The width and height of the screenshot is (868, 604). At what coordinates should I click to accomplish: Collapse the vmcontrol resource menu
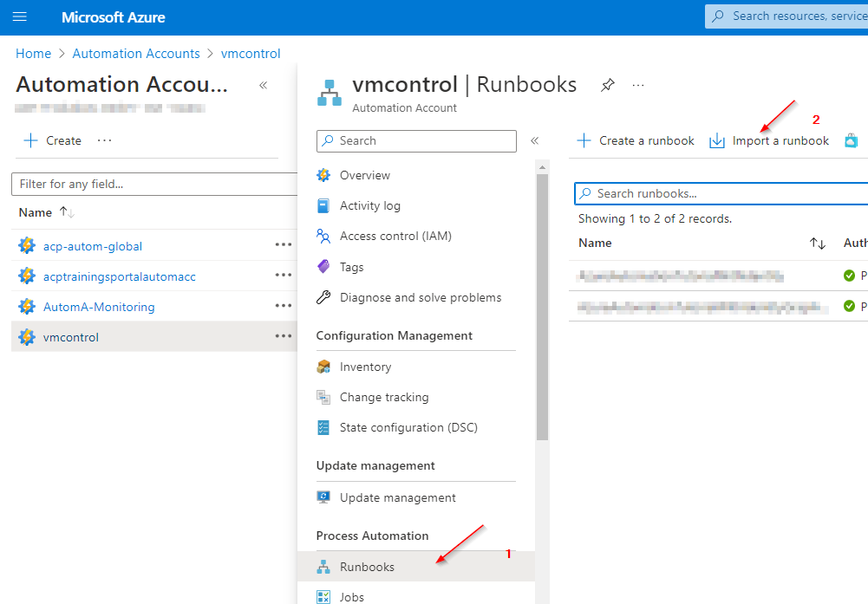tap(535, 140)
